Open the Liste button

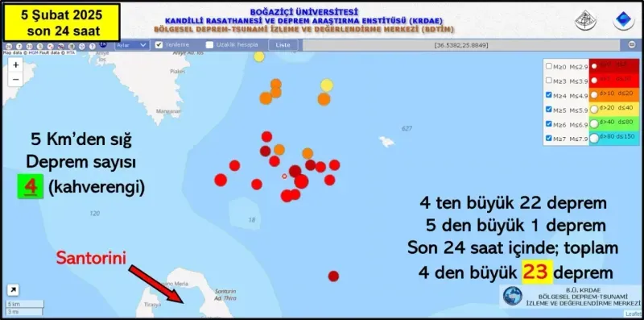point(283,45)
